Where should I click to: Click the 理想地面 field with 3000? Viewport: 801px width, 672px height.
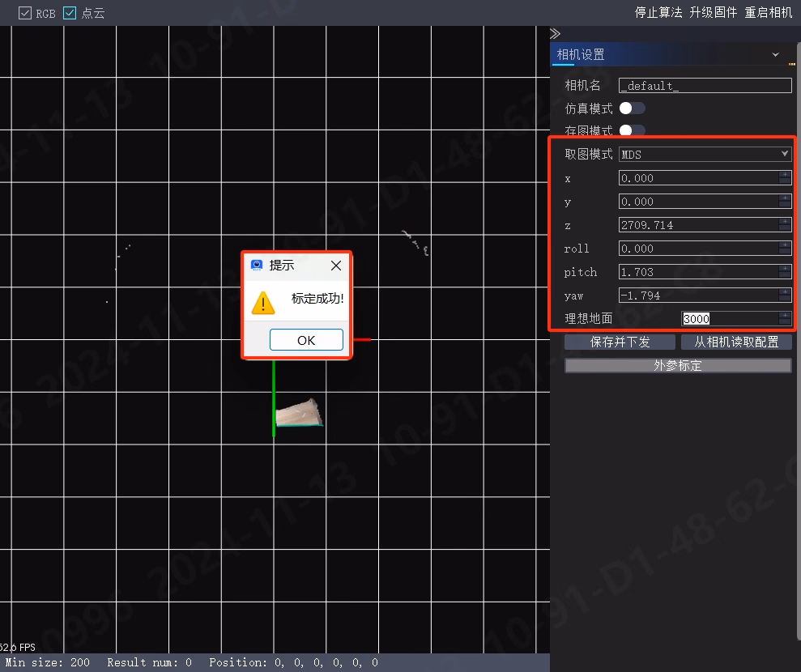pos(730,319)
